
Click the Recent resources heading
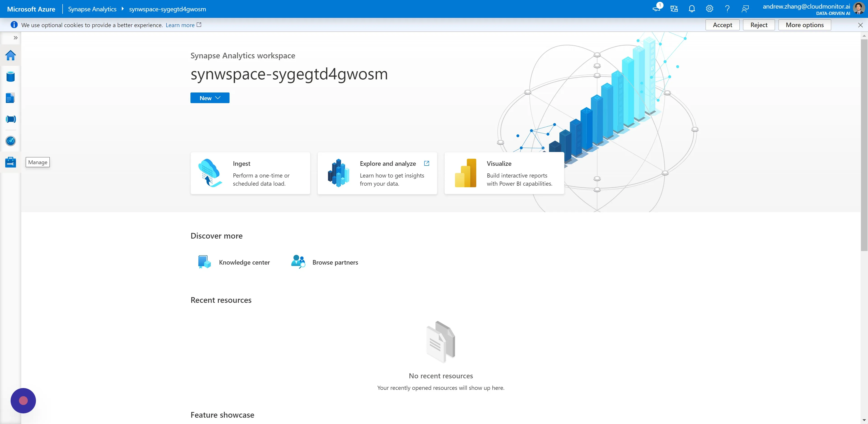[x=221, y=300]
